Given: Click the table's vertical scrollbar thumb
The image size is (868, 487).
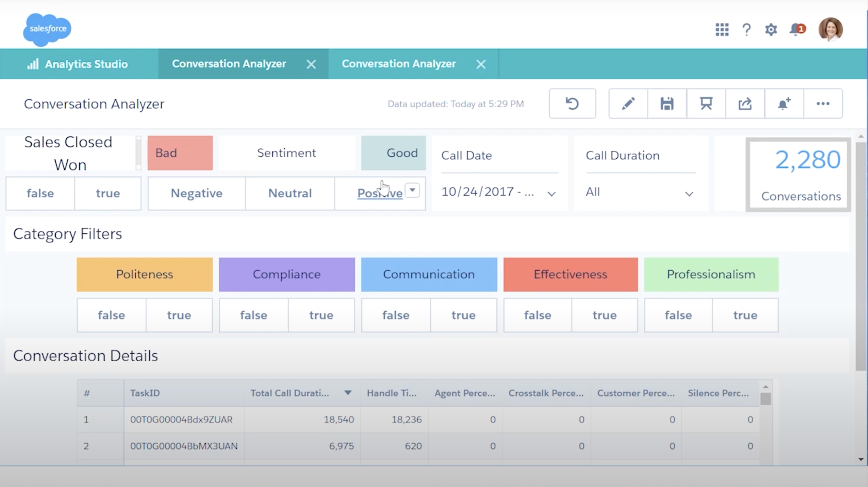Looking at the screenshot, I should (765, 399).
